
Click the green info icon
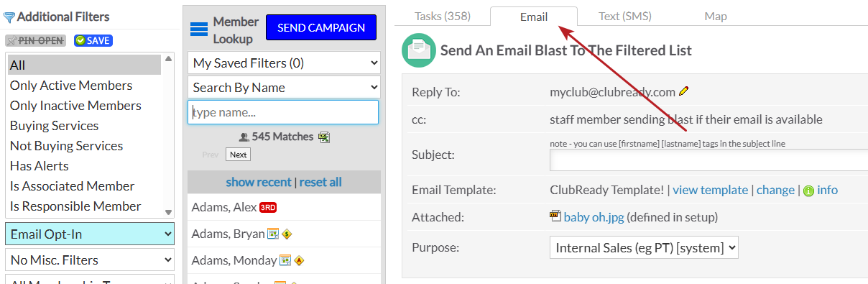pos(808,191)
